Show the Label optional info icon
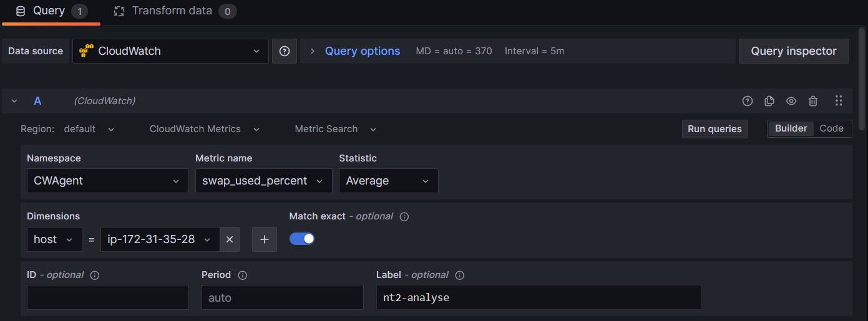Viewport: 868px width, 321px height. [x=460, y=275]
